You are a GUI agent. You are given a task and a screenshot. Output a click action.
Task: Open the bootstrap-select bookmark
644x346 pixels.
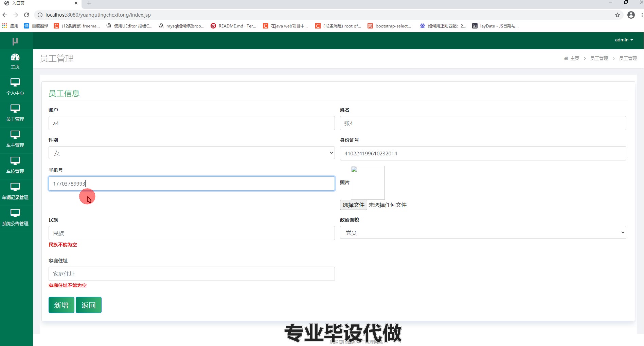(390, 26)
